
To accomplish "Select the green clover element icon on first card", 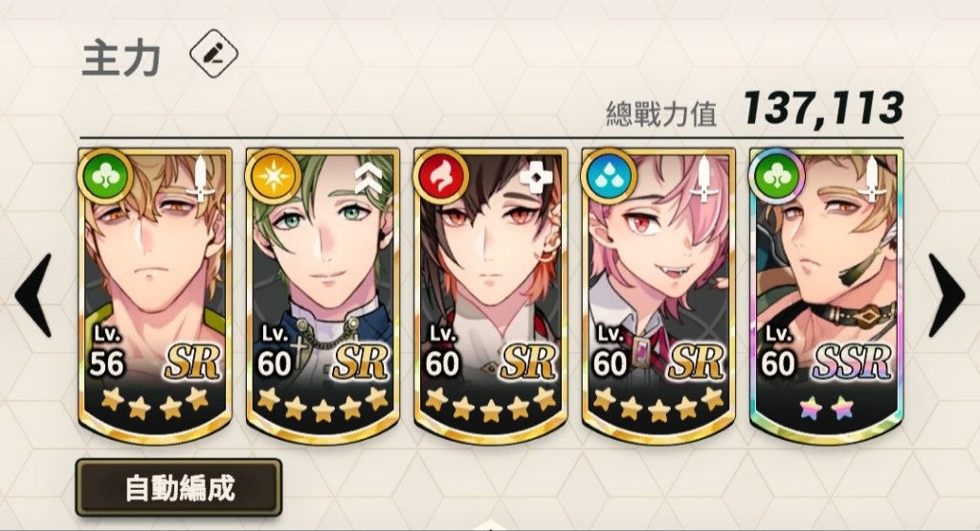I will tap(105, 176).
